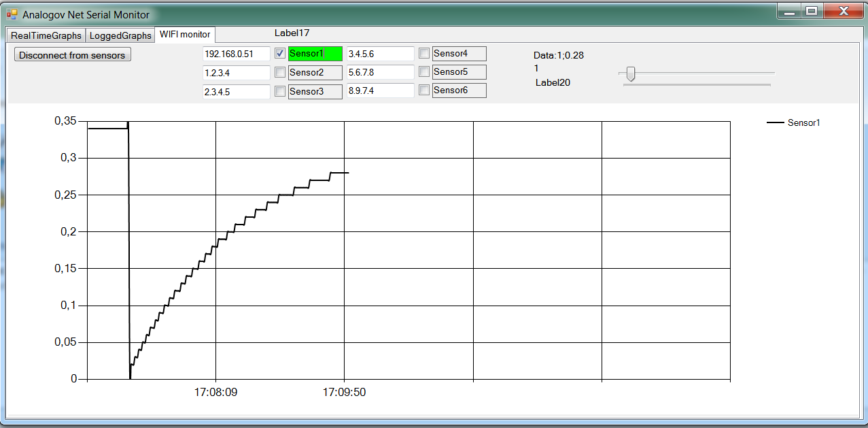Select the green Sensor1 name field

point(315,54)
